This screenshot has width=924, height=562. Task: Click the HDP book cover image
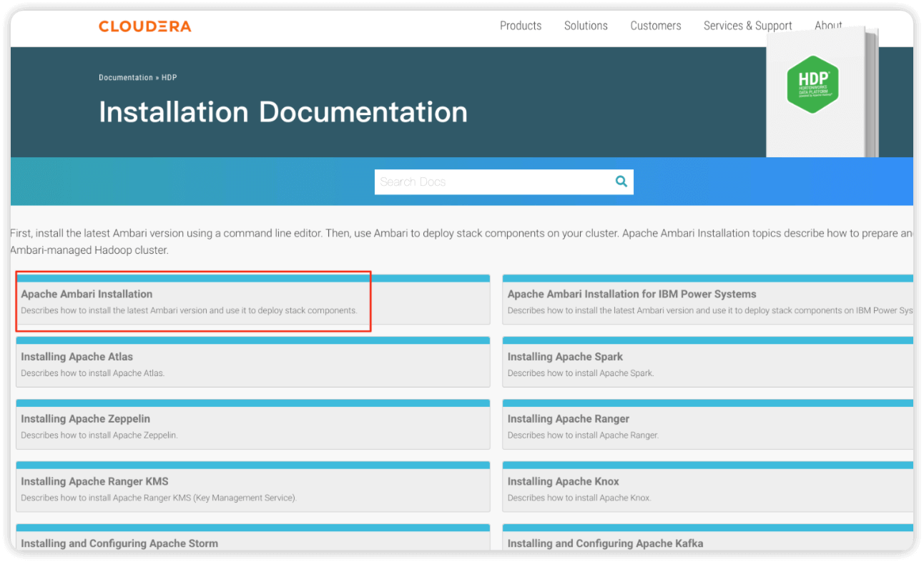point(822,92)
